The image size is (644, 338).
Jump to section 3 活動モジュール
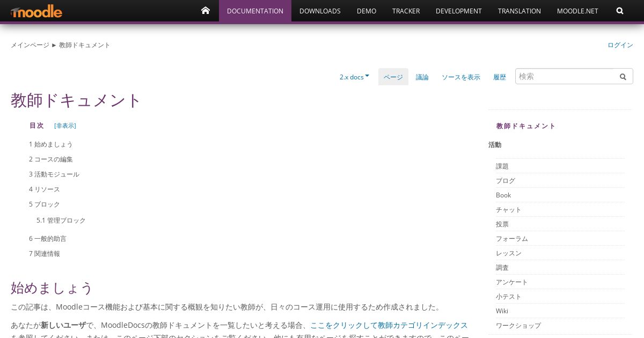tap(54, 174)
